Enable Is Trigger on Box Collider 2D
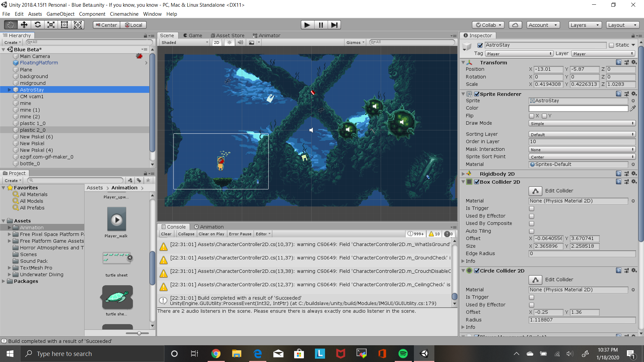 [532, 208]
